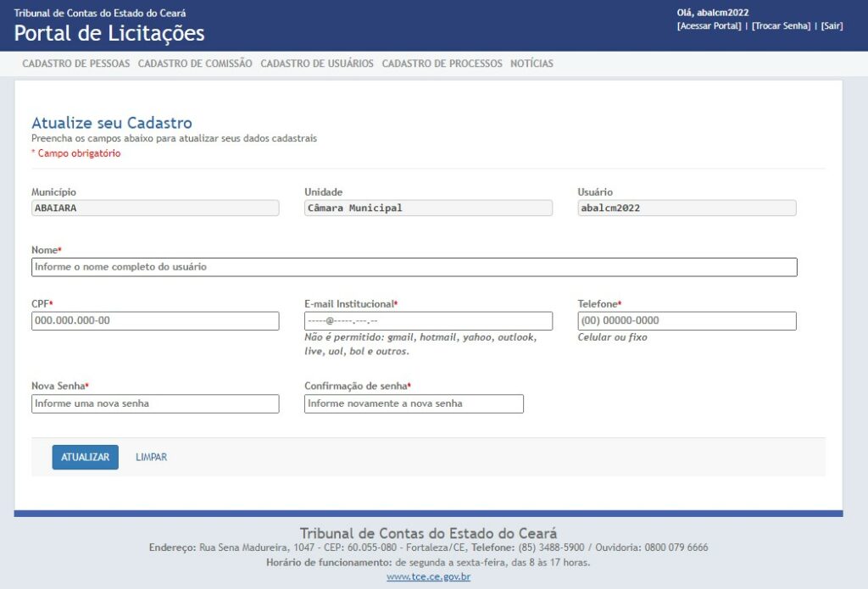The width and height of the screenshot is (868, 589).
Task: Click the Usuário field showing abalcm2022
Action: point(687,208)
